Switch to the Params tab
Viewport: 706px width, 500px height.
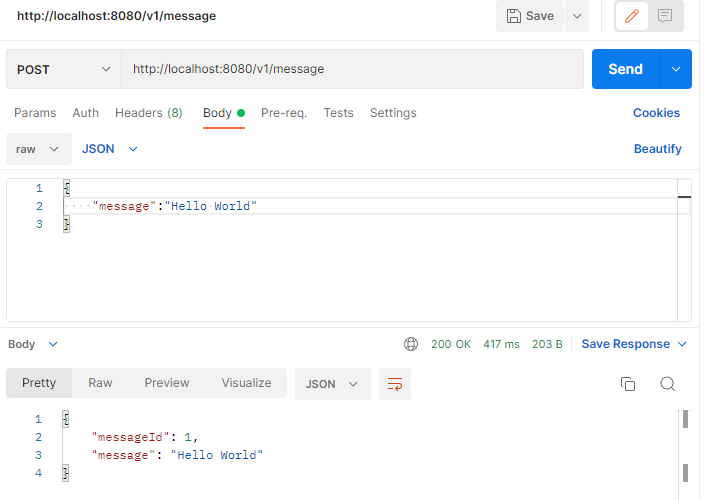[35, 113]
